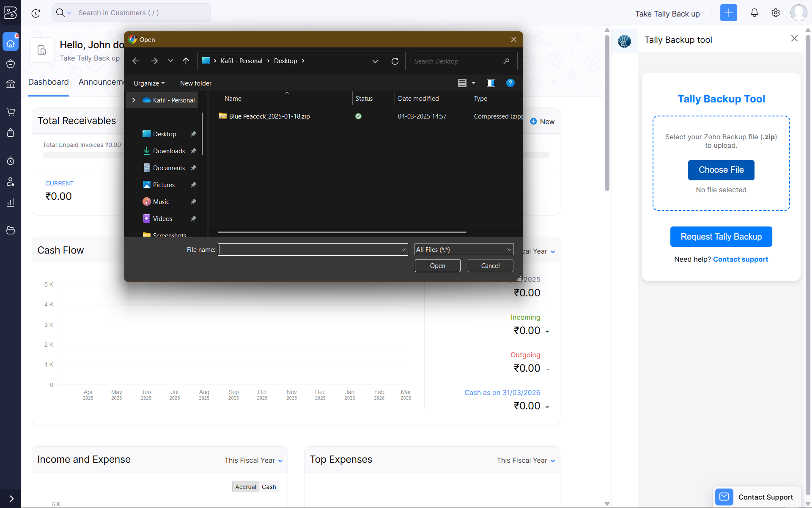
Task: Change view layout icon in Open dialog
Action: [462, 83]
